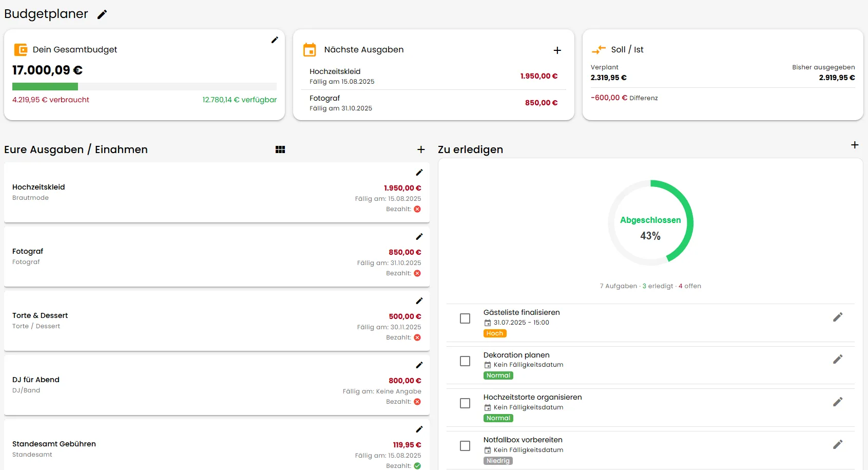Mark Dekoration planen as done
The height and width of the screenshot is (470, 868).
[x=465, y=361]
